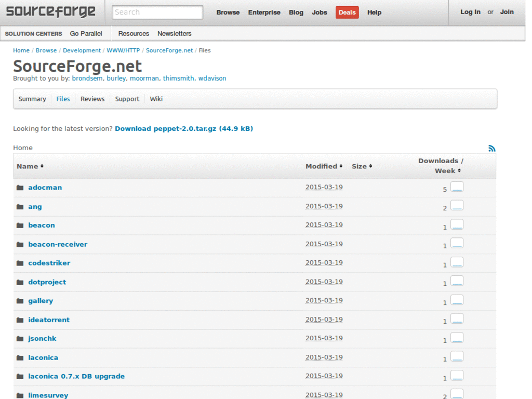Open the ideatorrent folder
This screenshot has width=532, height=399.
click(49, 320)
